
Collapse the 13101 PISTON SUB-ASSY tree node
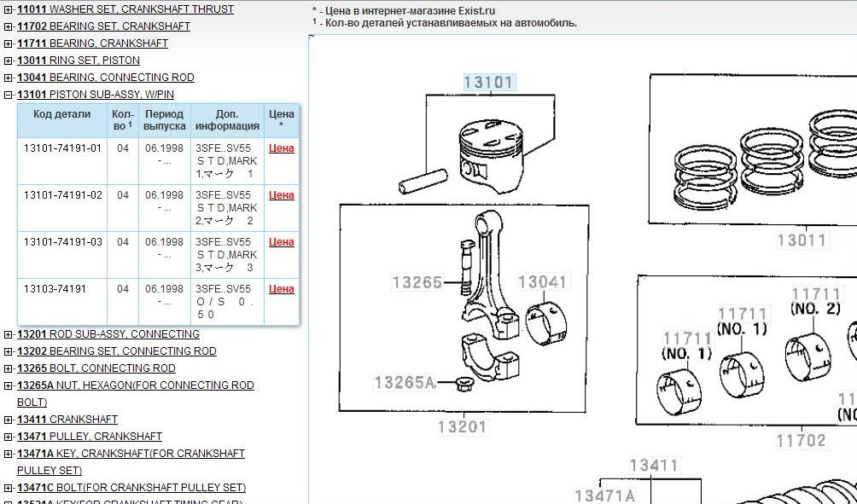(x=9, y=95)
